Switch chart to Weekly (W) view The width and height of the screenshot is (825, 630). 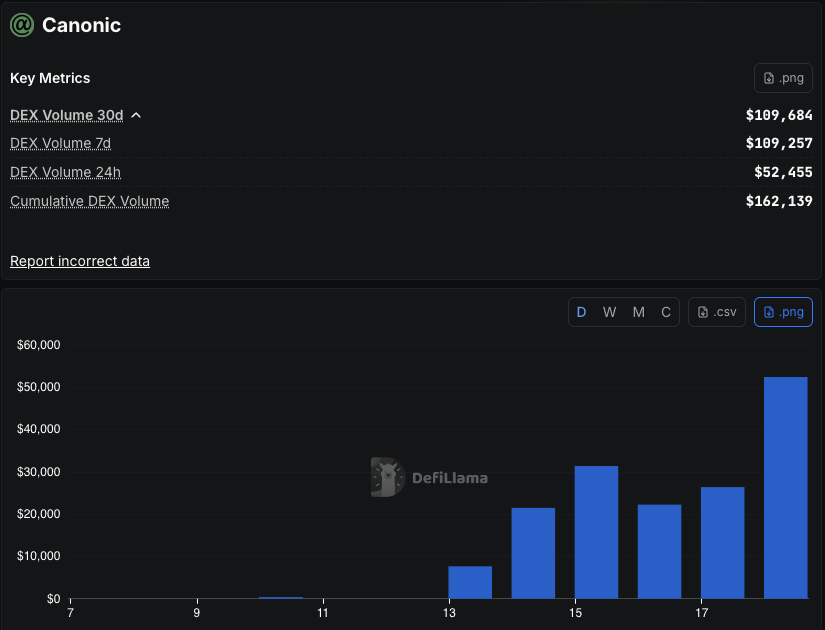609,312
